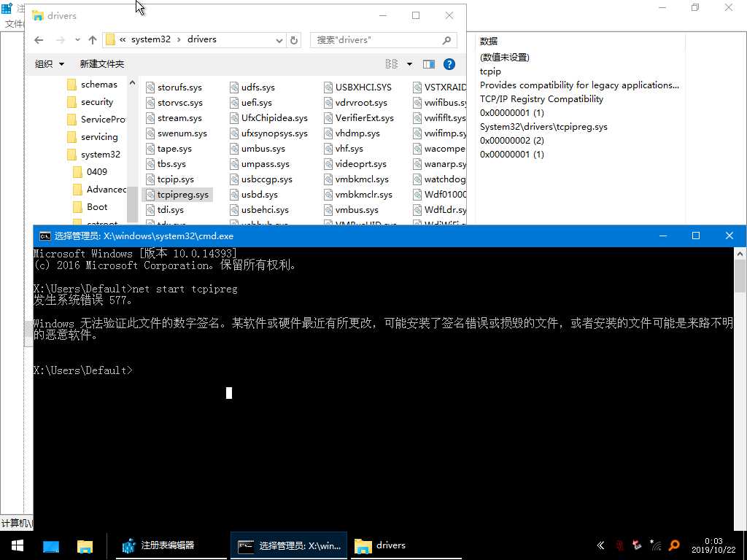The width and height of the screenshot is (747, 560).
Task: Click 0x00000002 (2) registry value
Action: point(511,141)
